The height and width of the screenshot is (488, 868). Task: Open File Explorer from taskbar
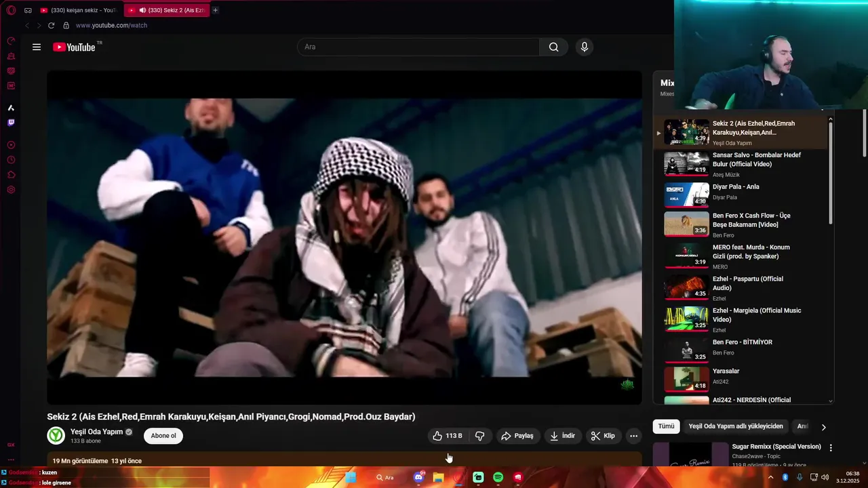(439, 477)
